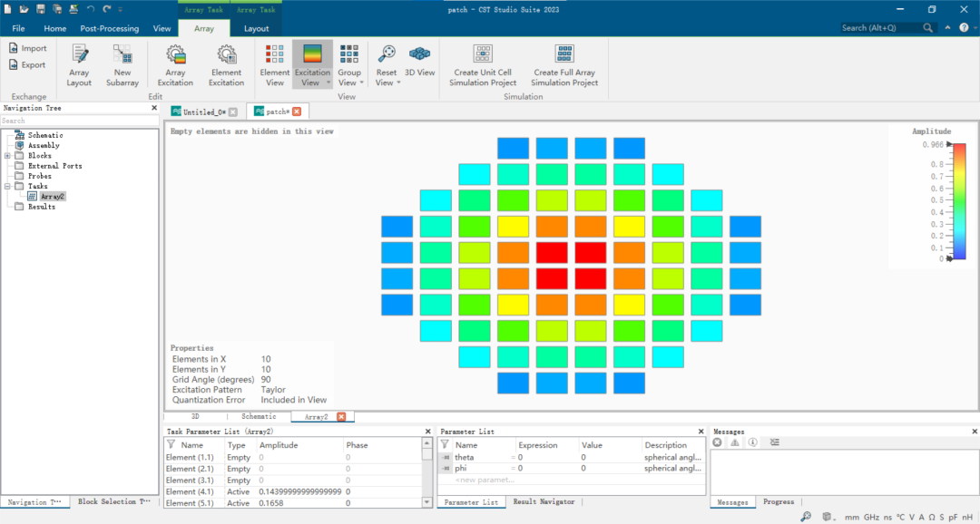Image resolution: width=980 pixels, height=524 pixels.
Task: Click the Save icon in quick access toolbar
Action: 41,9
